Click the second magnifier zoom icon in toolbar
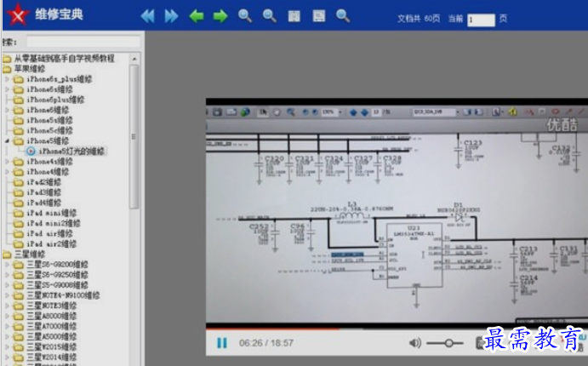The width and height of the screenshot is (588, 366). click(269, 16)
